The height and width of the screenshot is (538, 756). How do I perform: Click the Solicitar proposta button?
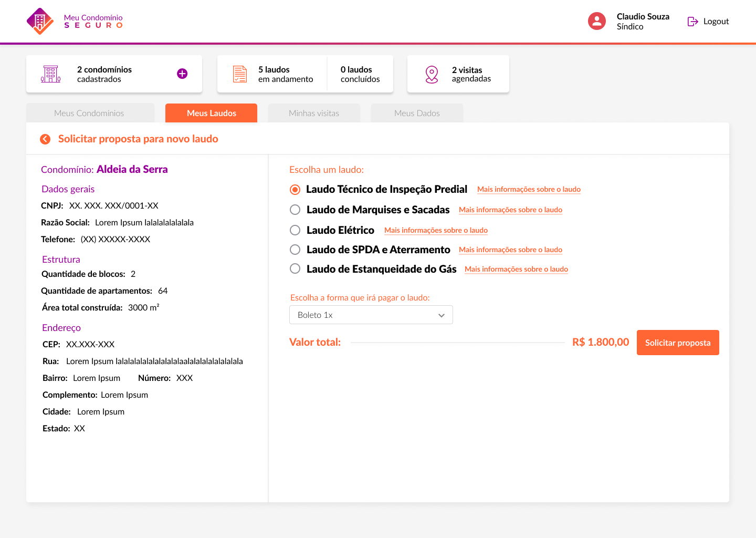pos(677,343)
